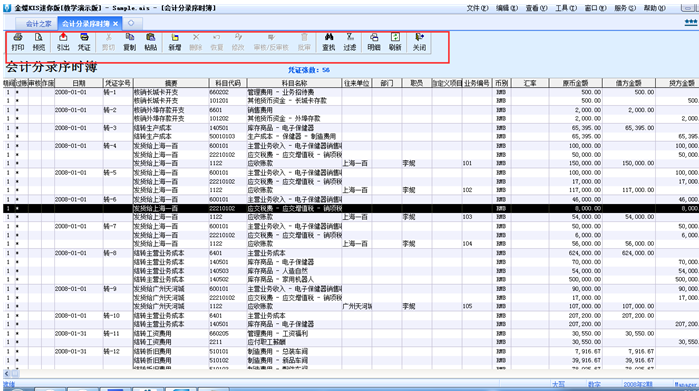Image resolution: width=699 pixels, height=391 pixels.
Task: Click the 打印 (Print) toolbar icon
Action: (18, 42)
